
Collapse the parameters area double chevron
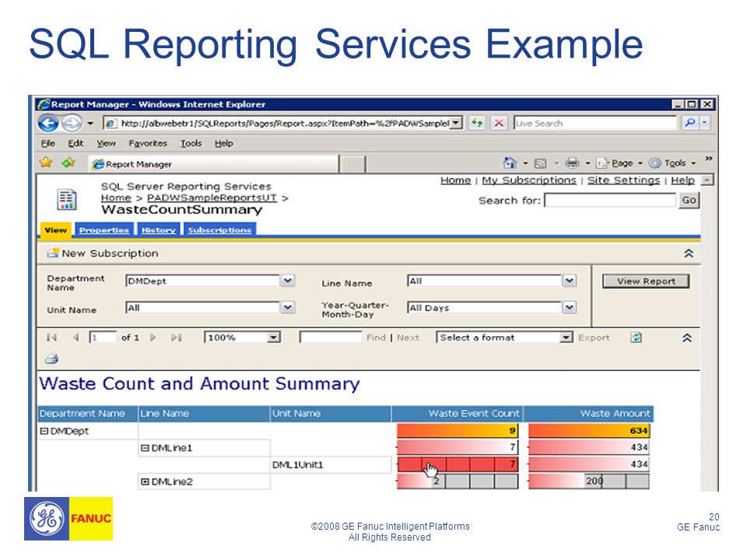[689, 254]
